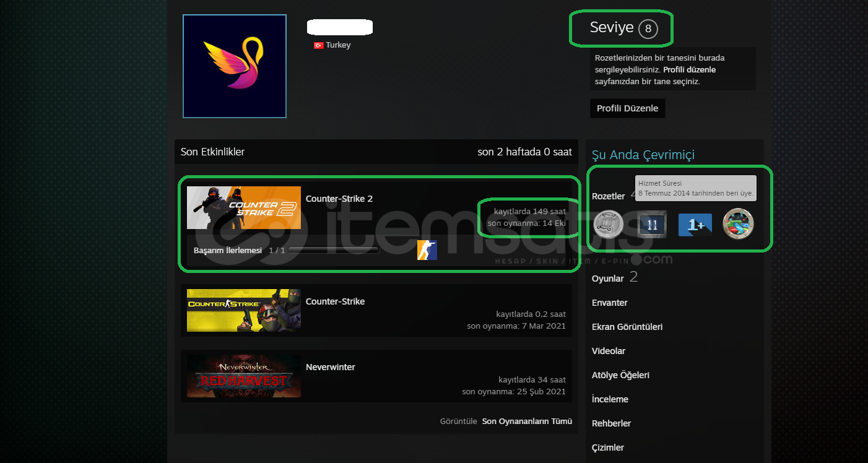Open the Rozetler badges section

click(x=609, y=196)
